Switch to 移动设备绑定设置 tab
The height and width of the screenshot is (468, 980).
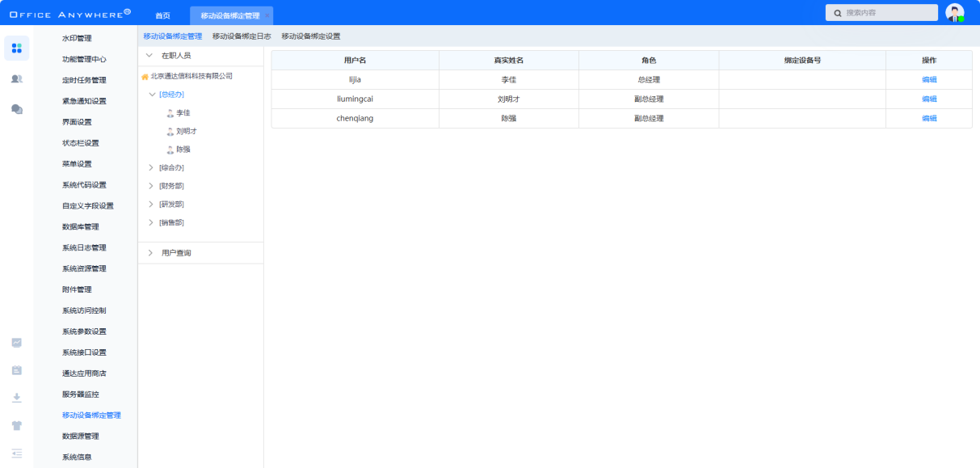(310, 36)
